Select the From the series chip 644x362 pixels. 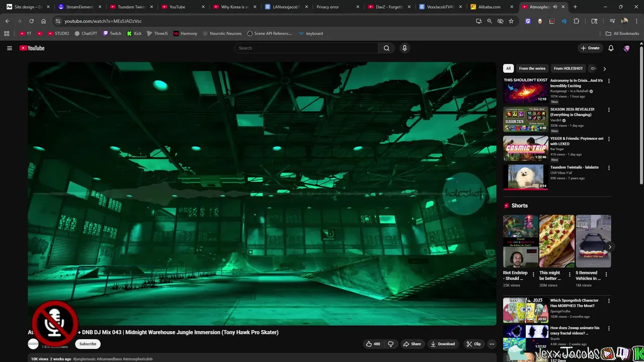532,68
